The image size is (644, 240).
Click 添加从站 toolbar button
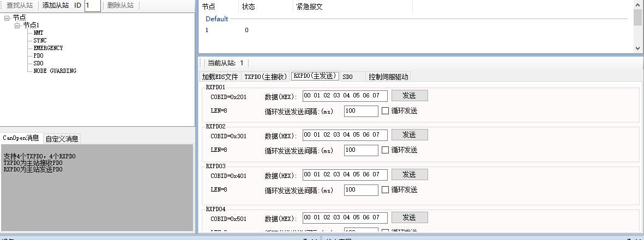56,5
